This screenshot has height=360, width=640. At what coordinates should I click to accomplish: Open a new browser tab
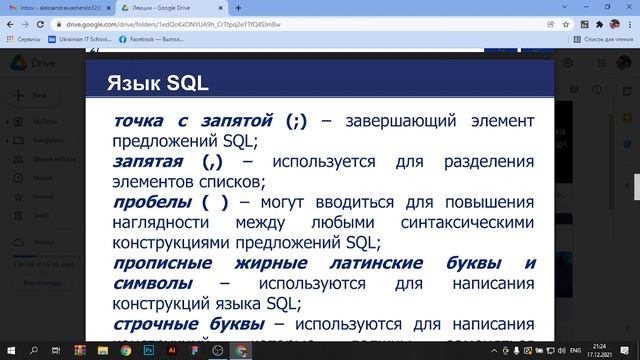(x=238, y=8)
